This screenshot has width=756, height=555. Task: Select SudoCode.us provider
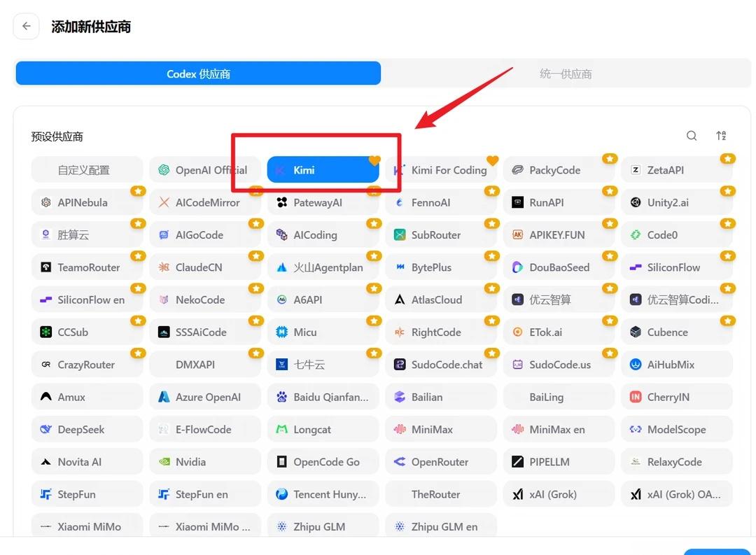tap(559, 365)
